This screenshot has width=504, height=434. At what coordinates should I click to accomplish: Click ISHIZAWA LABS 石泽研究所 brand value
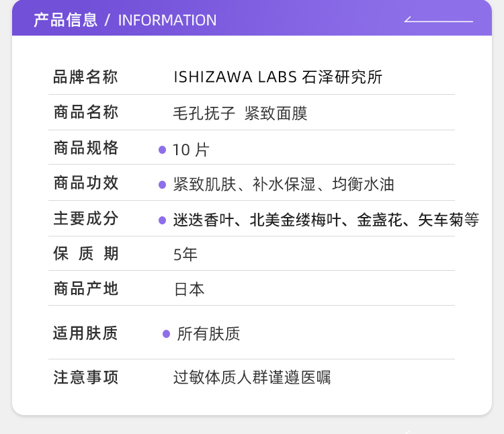point(278,77)
